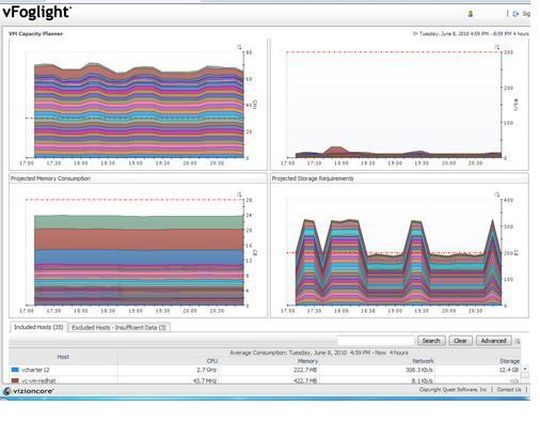Click the Search button
Viewport: 540px width, 422px height.
point(431,341)
